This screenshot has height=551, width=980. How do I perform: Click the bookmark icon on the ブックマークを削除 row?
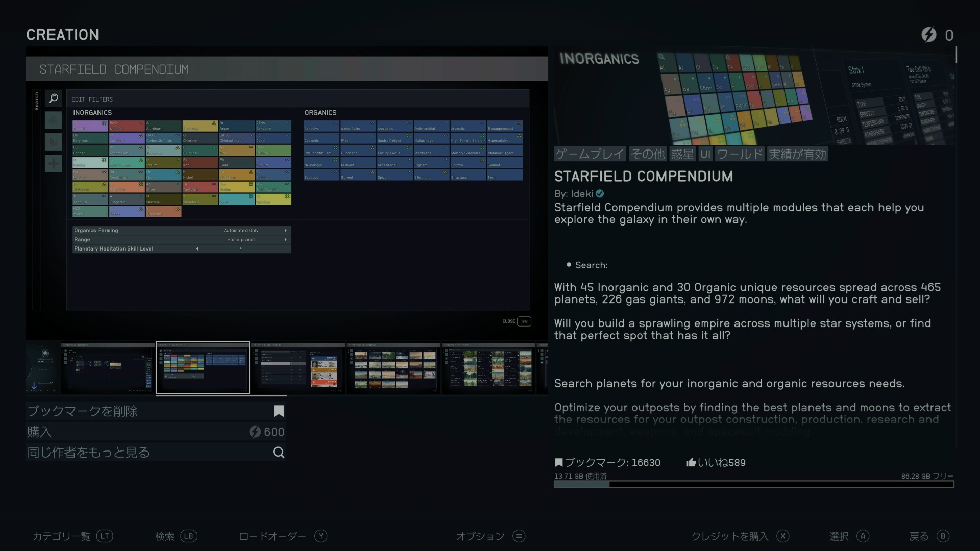tap(279, 411)
